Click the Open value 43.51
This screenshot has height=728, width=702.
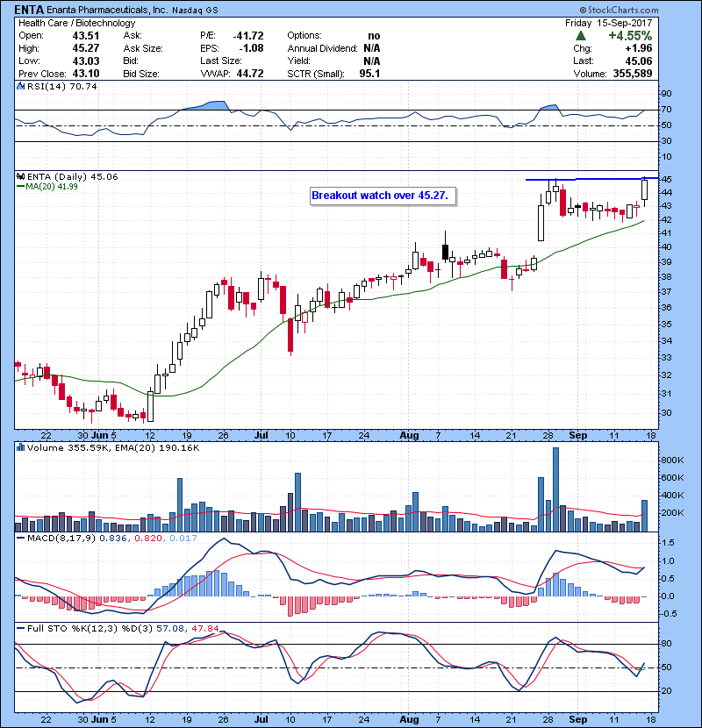(x=85, y=35)
